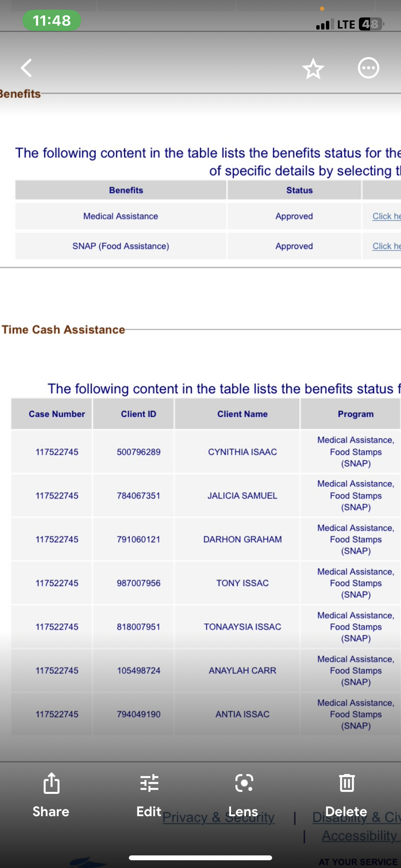Select Approved status for SNAP
Viewport: 401px width, 868px height.
click(x=294, y=246)
